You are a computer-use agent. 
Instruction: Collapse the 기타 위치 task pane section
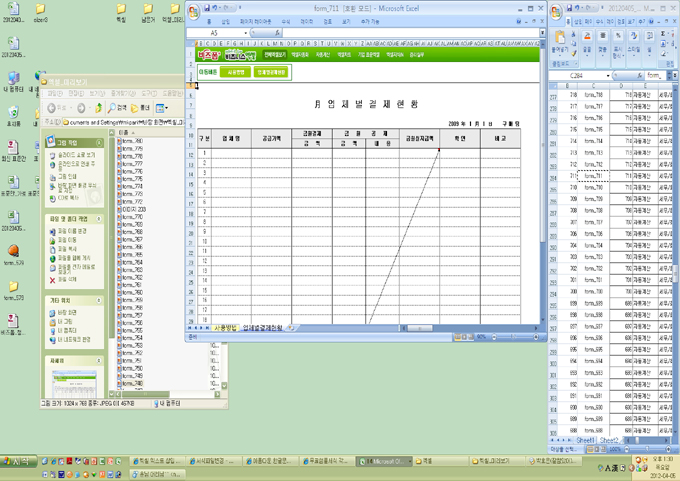coord(98,300)
